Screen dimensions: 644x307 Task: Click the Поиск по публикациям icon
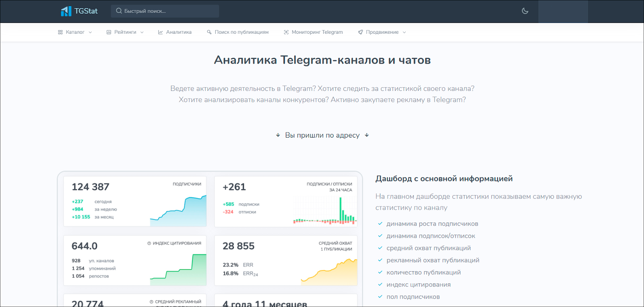click(x=209, y=32)
